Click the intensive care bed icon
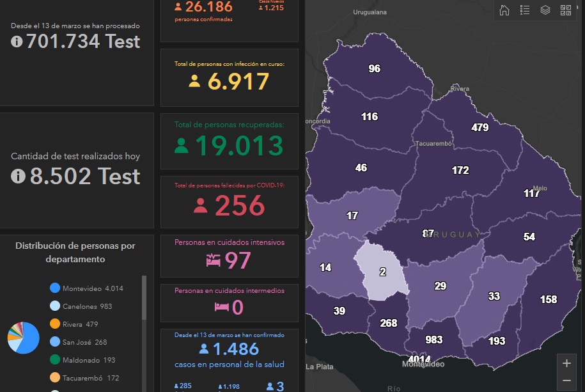 (x=213, y=260)
